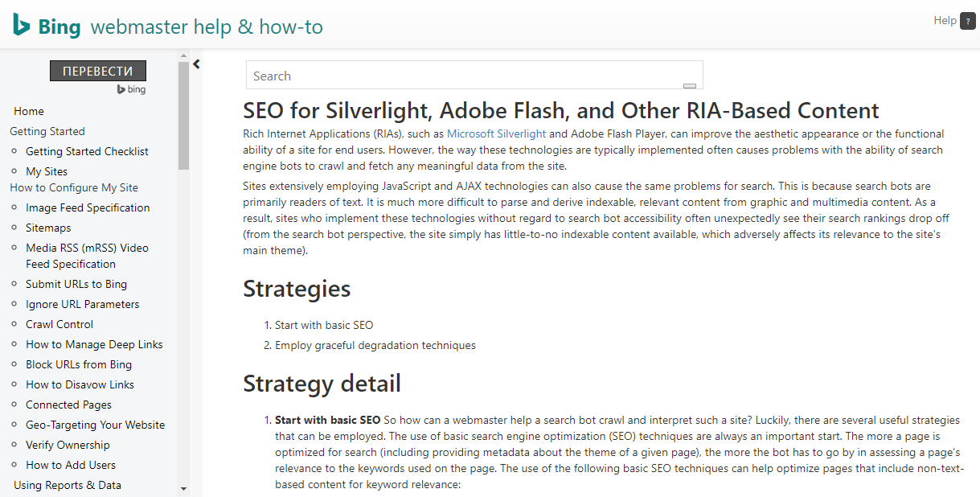Click the small bing logo under the translate button
This screenshot has height=497, width=980.
click(x=131, y=89)
